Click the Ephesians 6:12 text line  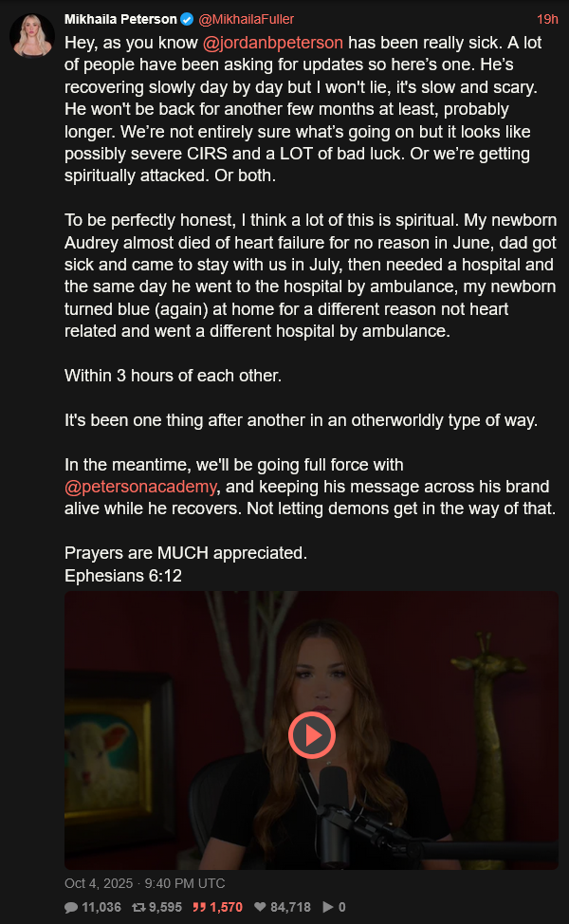[x=123, y=576]
